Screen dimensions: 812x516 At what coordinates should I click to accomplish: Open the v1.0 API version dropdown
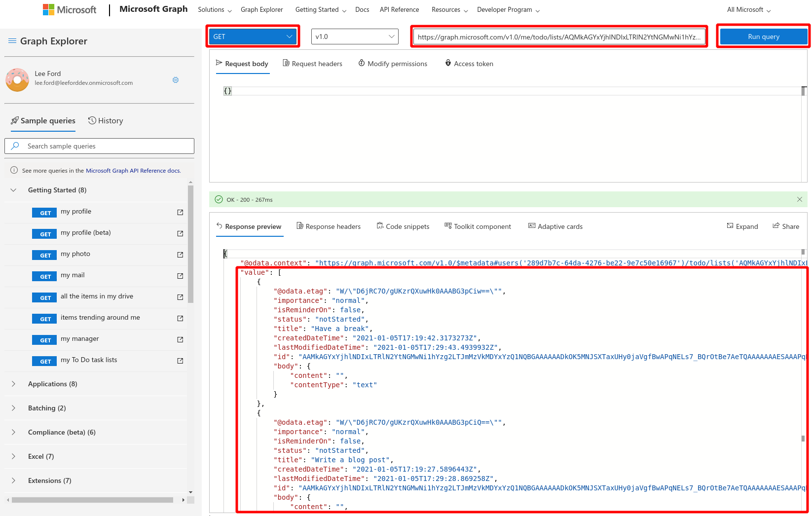(355, 37)
